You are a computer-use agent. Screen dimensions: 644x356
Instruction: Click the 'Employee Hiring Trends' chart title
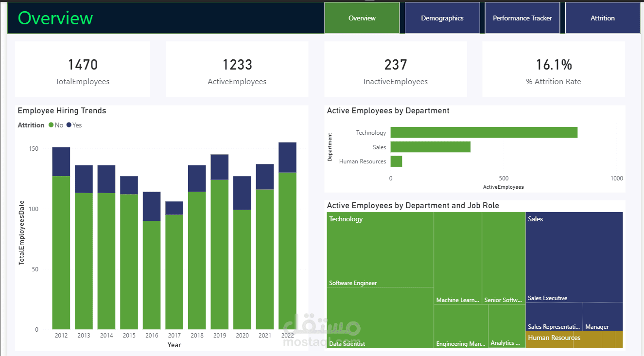click(62, 111)
